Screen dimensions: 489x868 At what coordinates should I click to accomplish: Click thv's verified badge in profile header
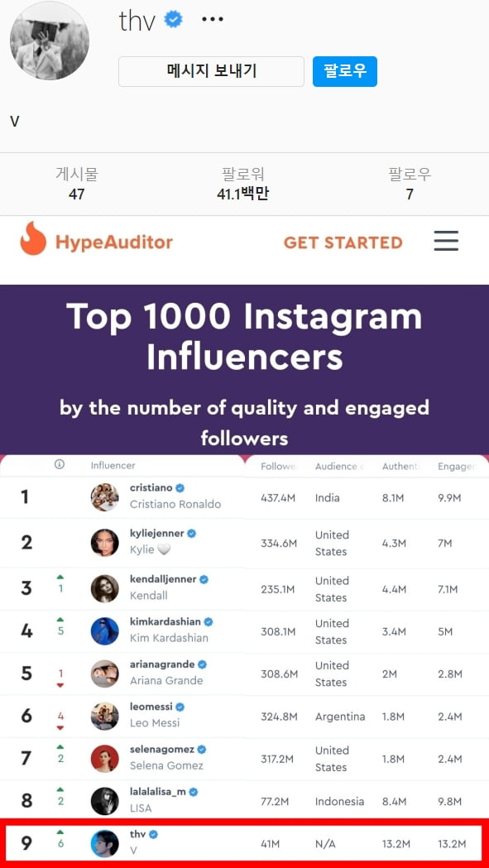(173, 20)
